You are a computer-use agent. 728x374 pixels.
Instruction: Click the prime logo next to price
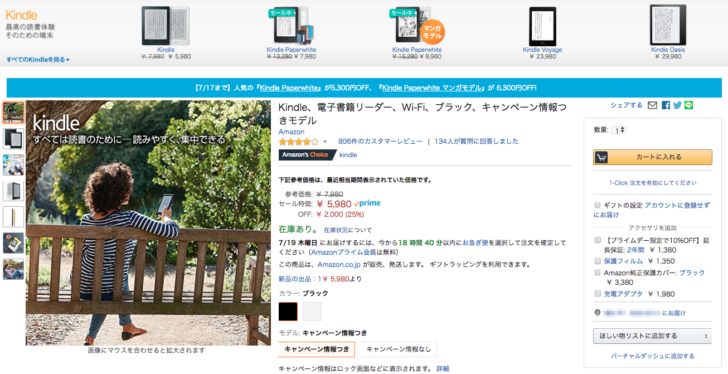point(367,203)
